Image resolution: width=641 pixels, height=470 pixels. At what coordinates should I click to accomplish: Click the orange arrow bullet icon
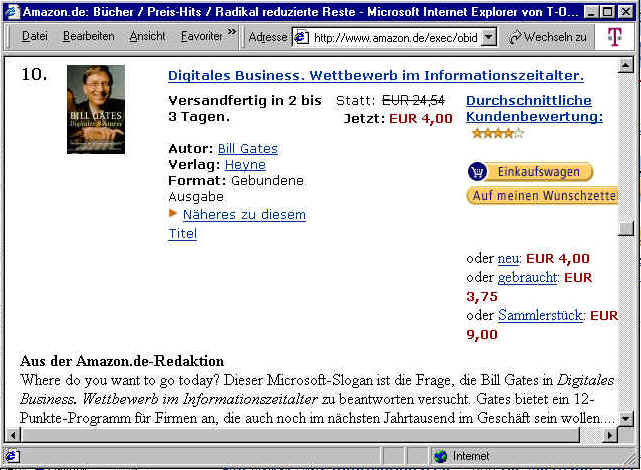173,213
